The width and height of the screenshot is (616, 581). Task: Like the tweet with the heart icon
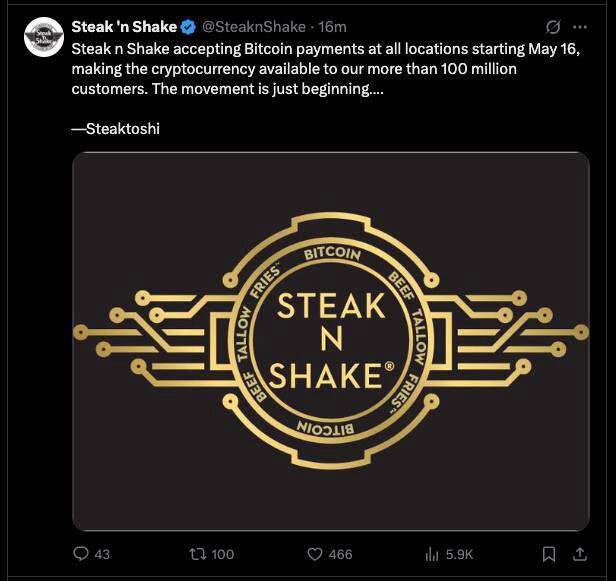tap(314, 554)
